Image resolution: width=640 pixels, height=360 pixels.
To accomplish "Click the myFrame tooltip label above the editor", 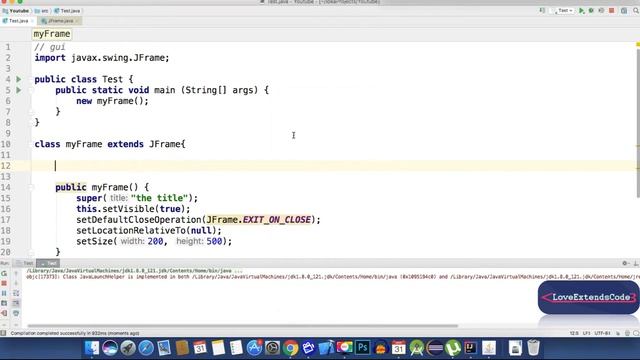I will [x=52, y=34].
